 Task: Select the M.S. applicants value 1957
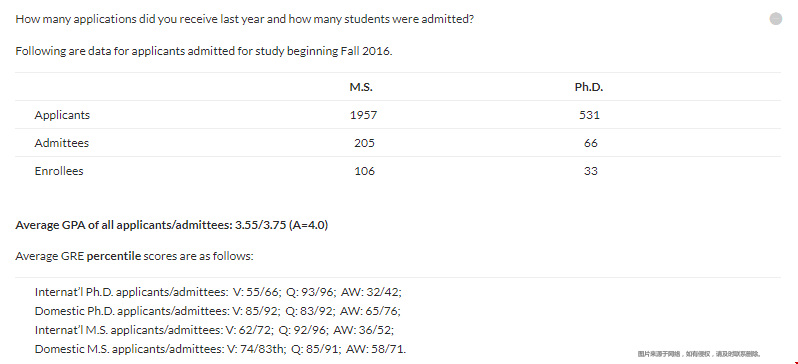pyautogui.click(x=363, y=115)
